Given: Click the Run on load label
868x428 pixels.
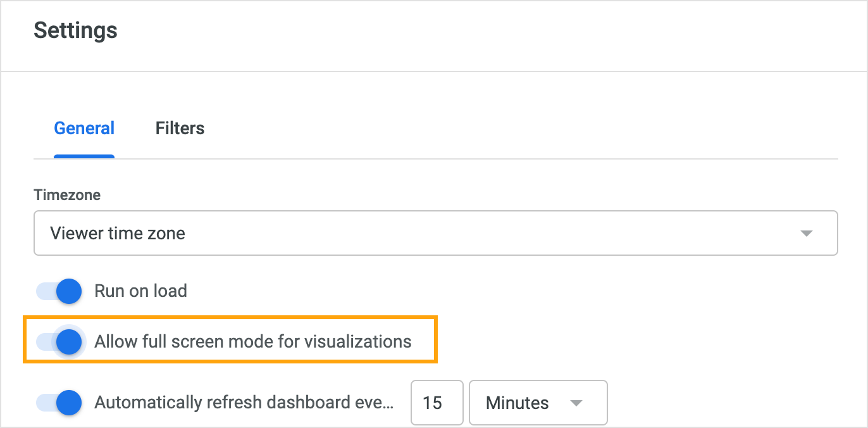Looking at the screenshot, I should click(140, 291).
